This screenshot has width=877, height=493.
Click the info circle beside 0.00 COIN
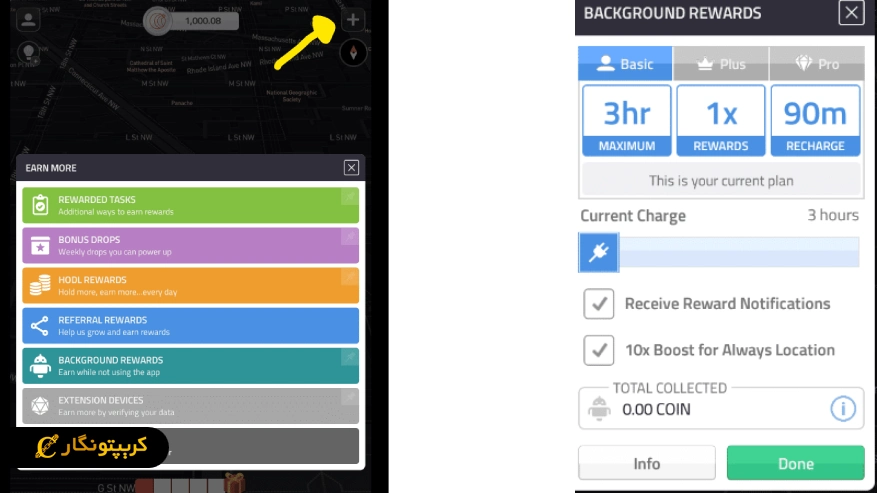click(x=842, y=408)
